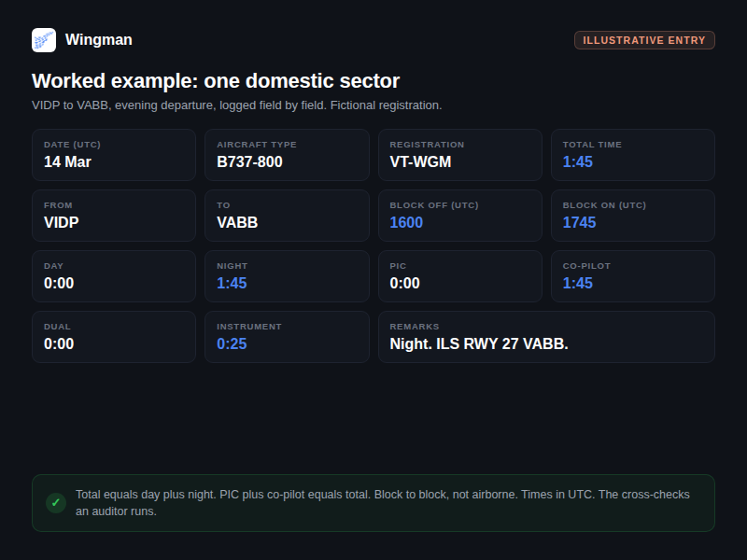Image resolution: width=747 pixels, height=560 pixels.
Task: Click the Block Off value 1600
Action: 406,222
